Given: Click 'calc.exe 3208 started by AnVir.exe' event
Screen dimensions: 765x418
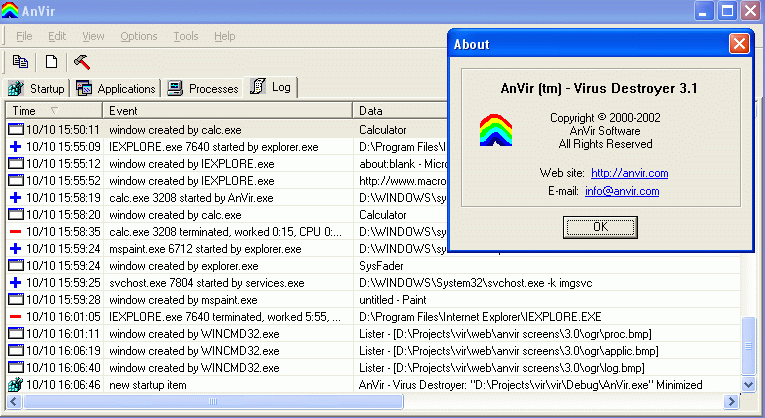Looking at the screenshot, I should (191, 198).
